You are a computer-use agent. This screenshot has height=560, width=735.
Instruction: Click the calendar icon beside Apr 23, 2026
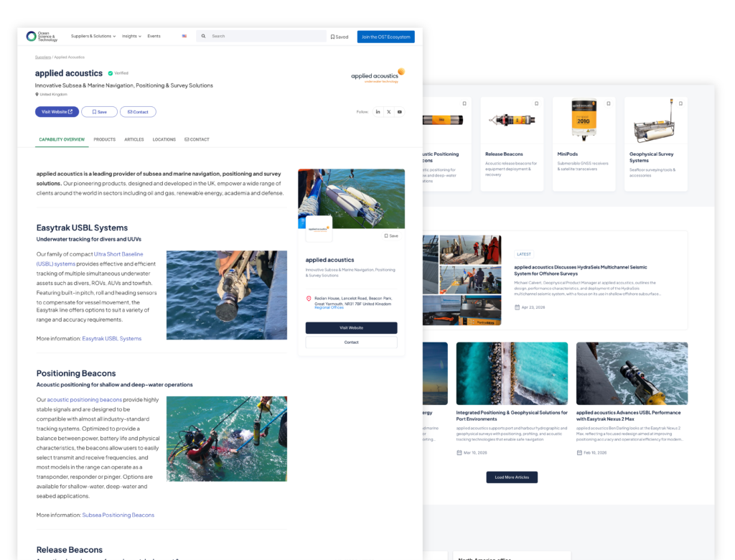(x=517, y=308)
